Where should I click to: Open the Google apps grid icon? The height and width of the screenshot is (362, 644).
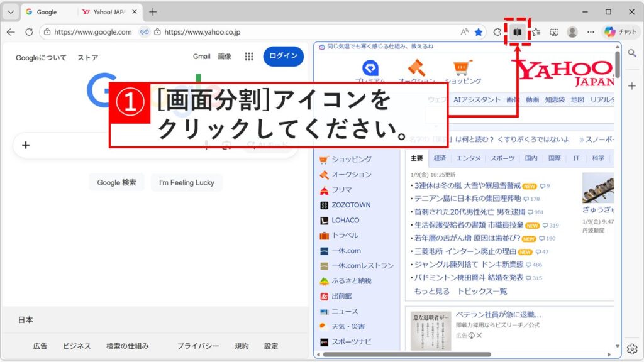point(249,56)
